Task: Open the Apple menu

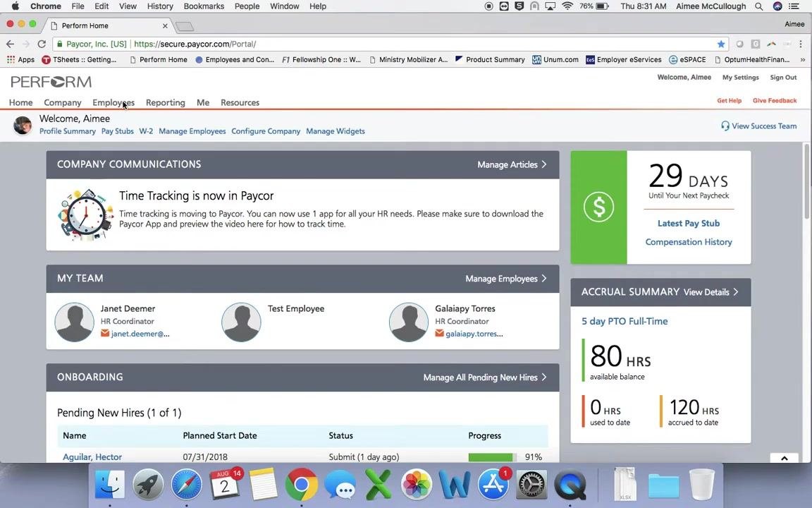Action: click(15, 6)
